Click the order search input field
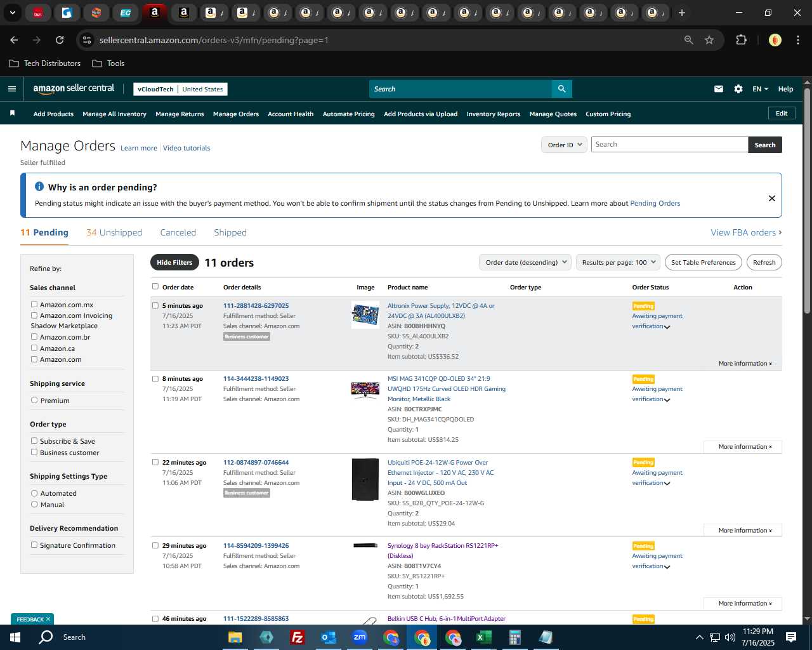The height and width of the screenshot is (650, 812). tap(669, 145)
